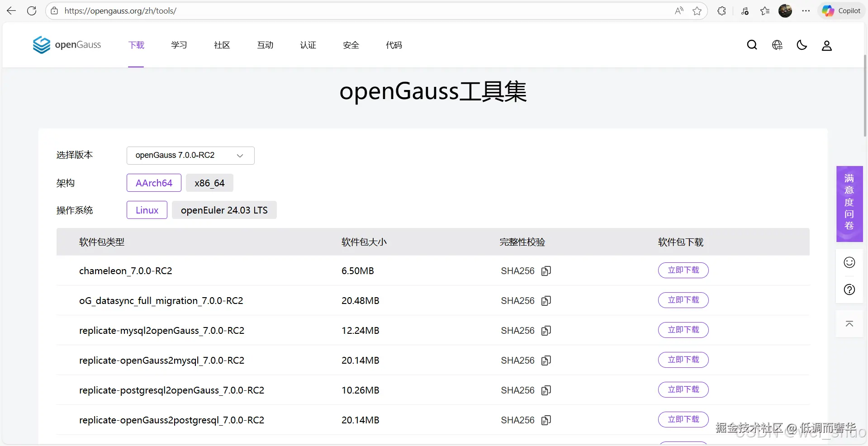Select the 20.48MB size value
The width and height of the screenshot is (868, 446).
360,301
